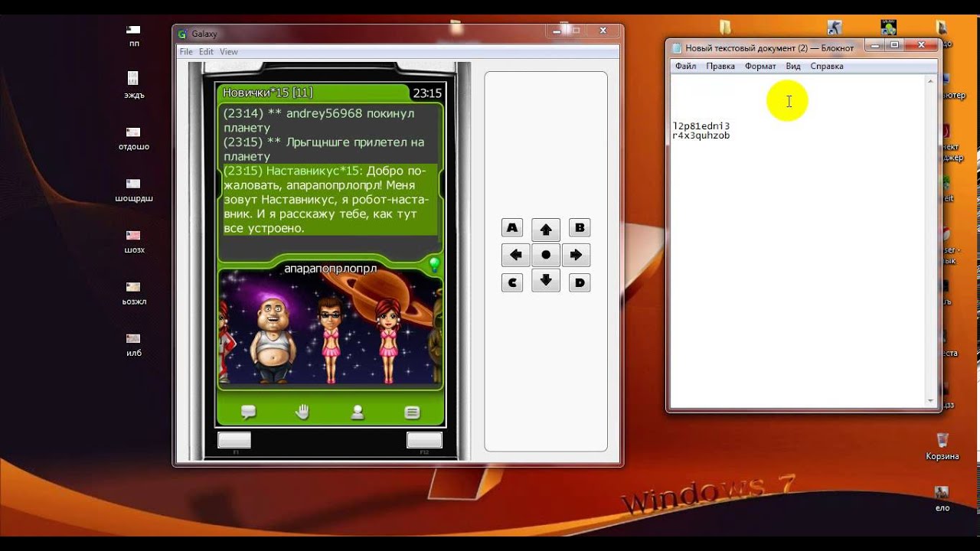Select the sunglasses character avatar
This screenshot has width=980, height=551.
pyautogui.click(x=330, y=340)
